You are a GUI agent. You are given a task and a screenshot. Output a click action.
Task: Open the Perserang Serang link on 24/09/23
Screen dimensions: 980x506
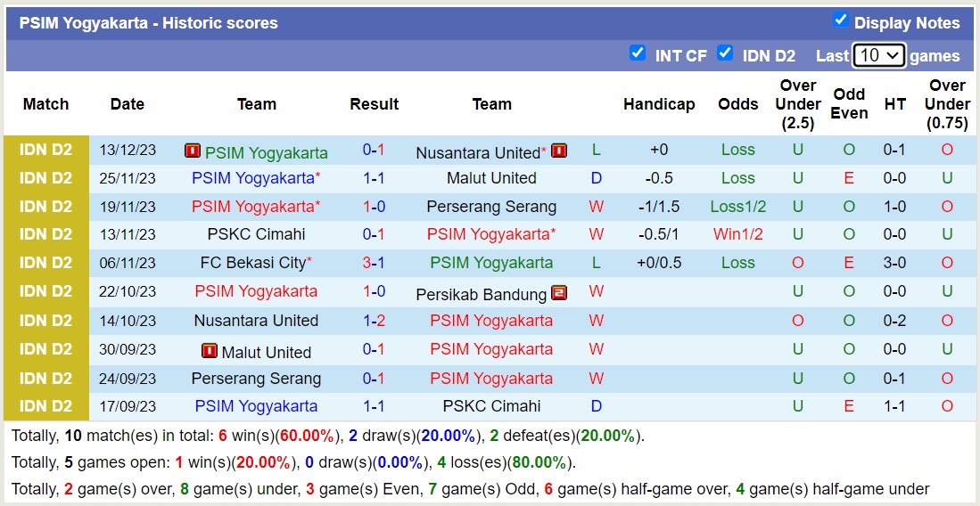pos(256,379)
